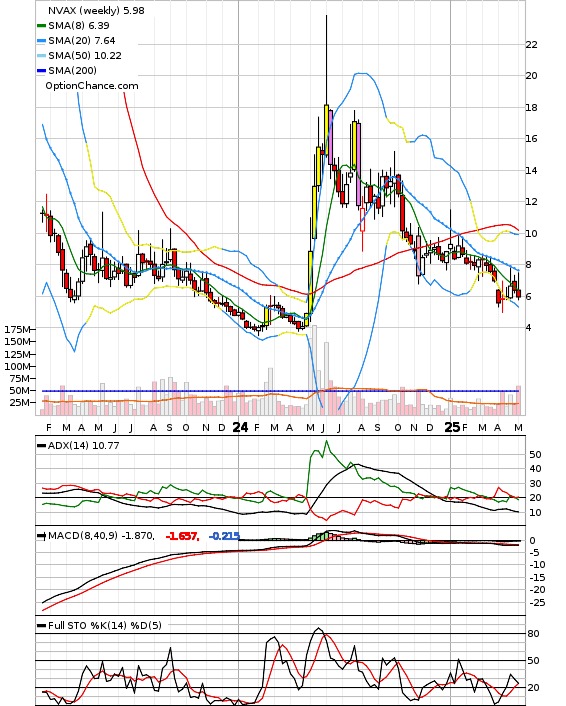Click the tallest candlestick wick near 24
The width and height of the screenshot is (566, 706).
tap(326, 59)
